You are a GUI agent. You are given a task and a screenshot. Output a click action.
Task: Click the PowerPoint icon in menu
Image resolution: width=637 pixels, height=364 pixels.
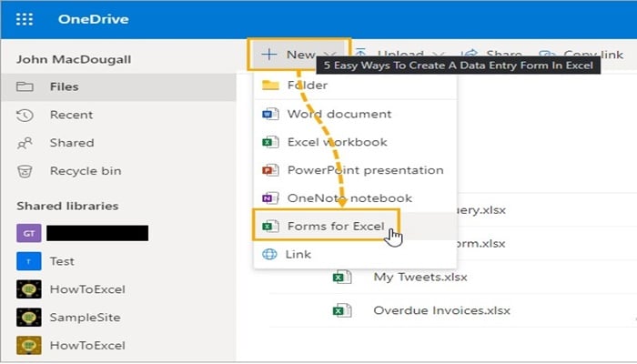(270, 170)
